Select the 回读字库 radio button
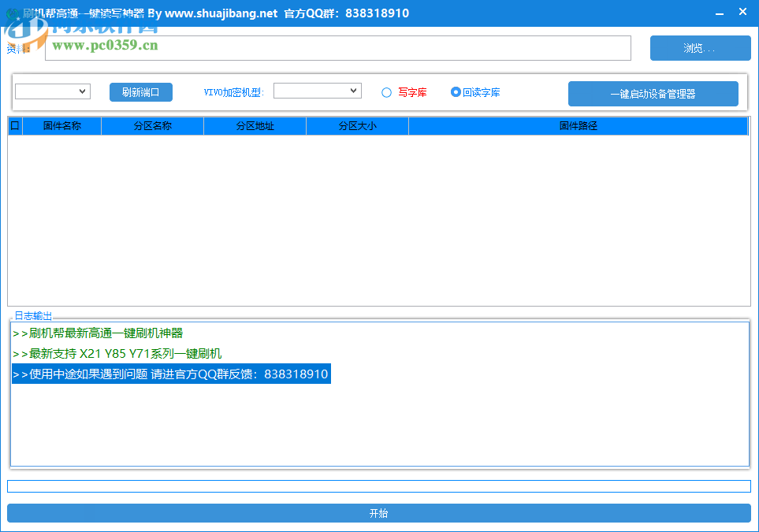The image size is (759, 532). [456, 92]
